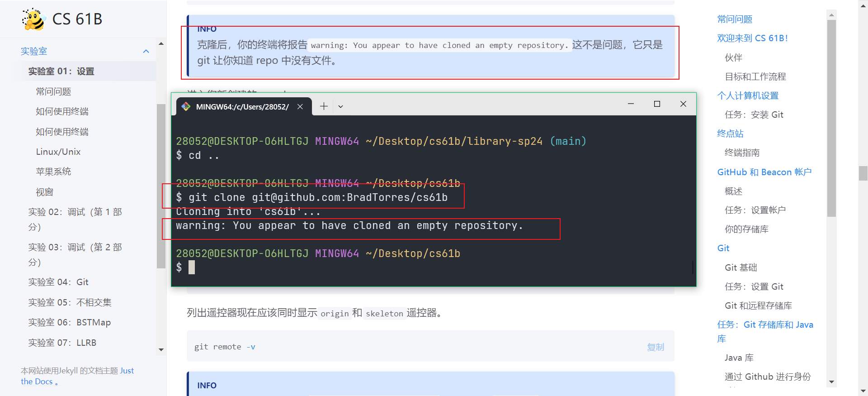Jump to 欢迎来到 CS 61B! section
This screenshot has width=868, height=396.
[x=752, y=38]
